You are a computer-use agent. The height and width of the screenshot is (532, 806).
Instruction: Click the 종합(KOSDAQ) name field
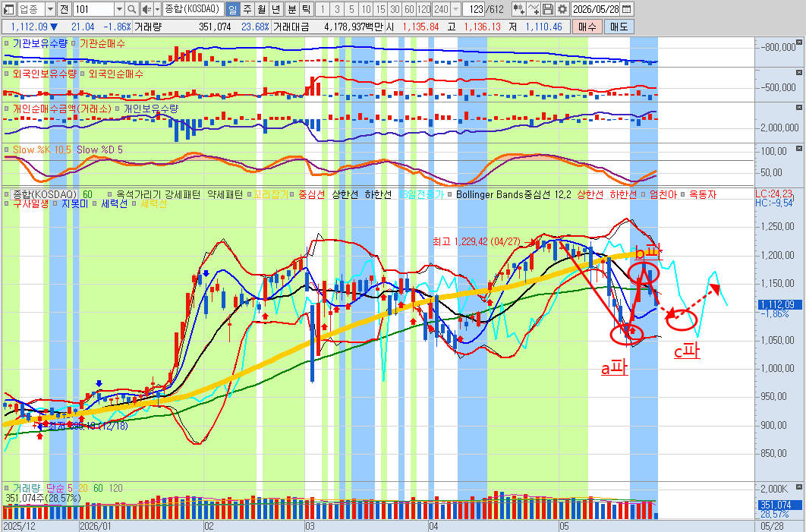coord(194,9)
